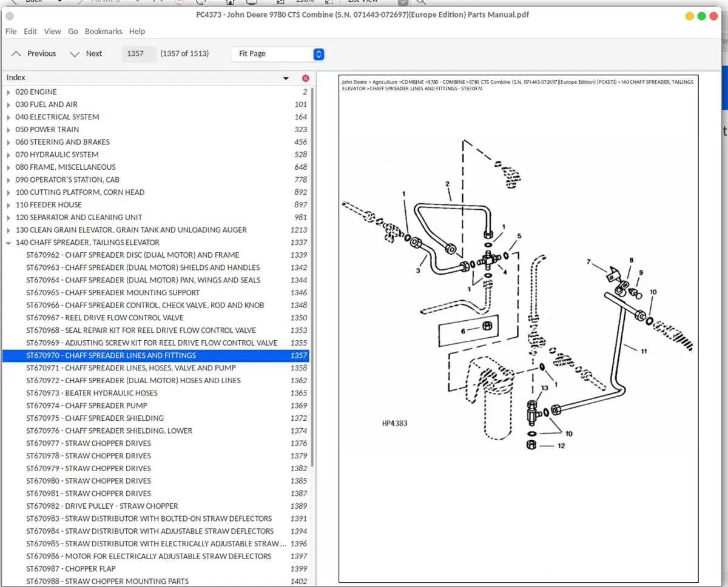Click the green maximize window button
This screenshot has height=587, width=728.
[701, 16]
